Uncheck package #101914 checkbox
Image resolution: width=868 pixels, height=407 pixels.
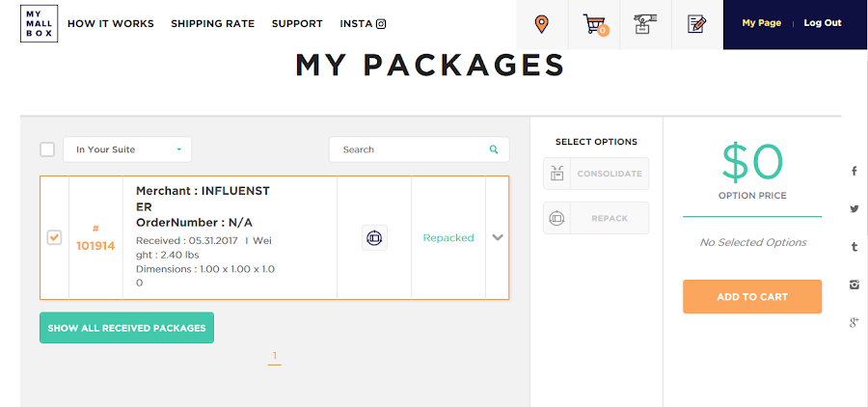[54, 237]
